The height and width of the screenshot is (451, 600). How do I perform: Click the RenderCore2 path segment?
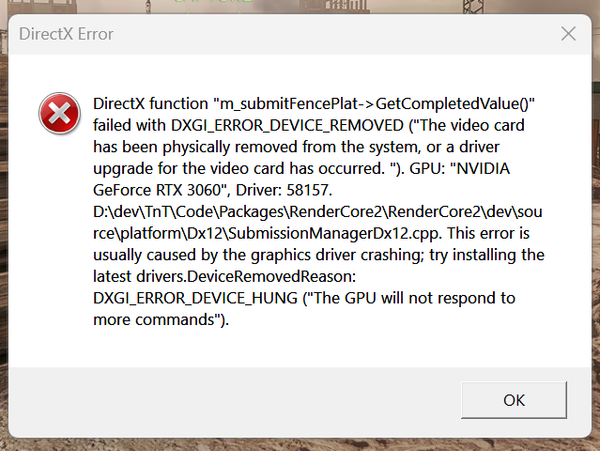tap(336, 212)
